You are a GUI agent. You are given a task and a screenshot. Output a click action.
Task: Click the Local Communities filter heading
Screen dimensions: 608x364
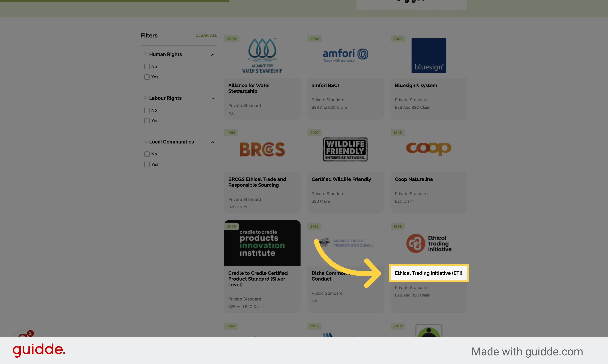click(x=171, y=142)
